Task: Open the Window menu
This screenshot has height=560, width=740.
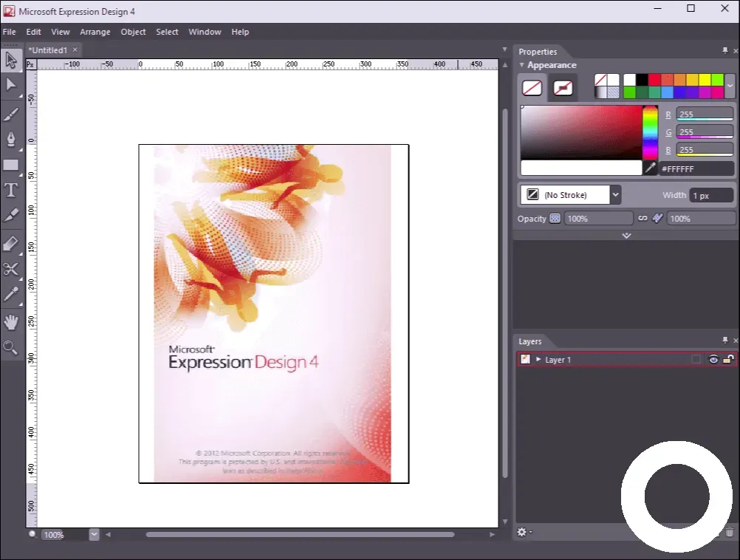Action: (x=205, y=32)
